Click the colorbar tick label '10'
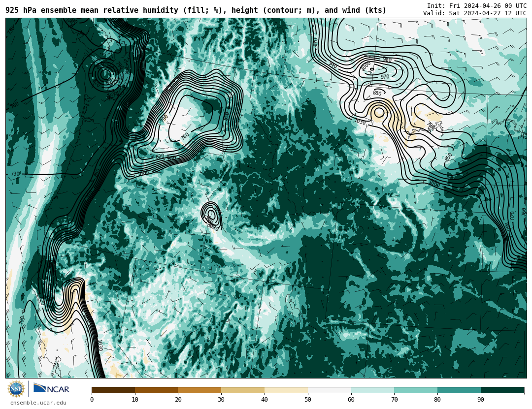The width and height of the screenshot is (532, 409). (x=135, y=400)
